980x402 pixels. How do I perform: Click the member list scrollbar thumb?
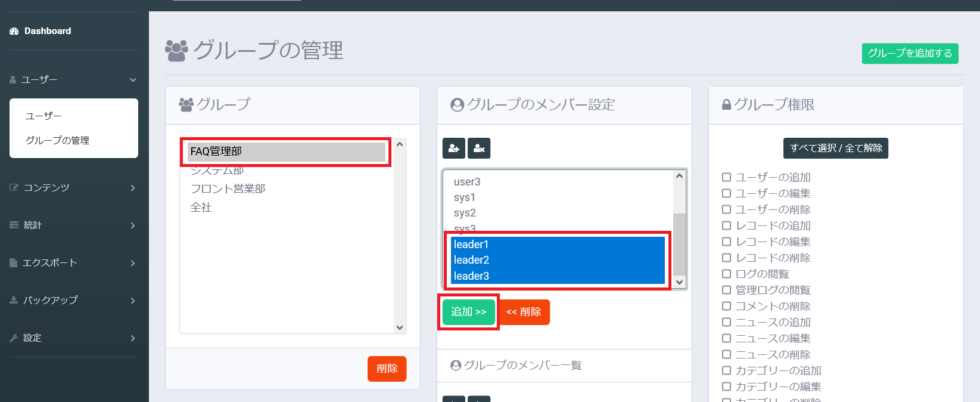coord(679,245)
